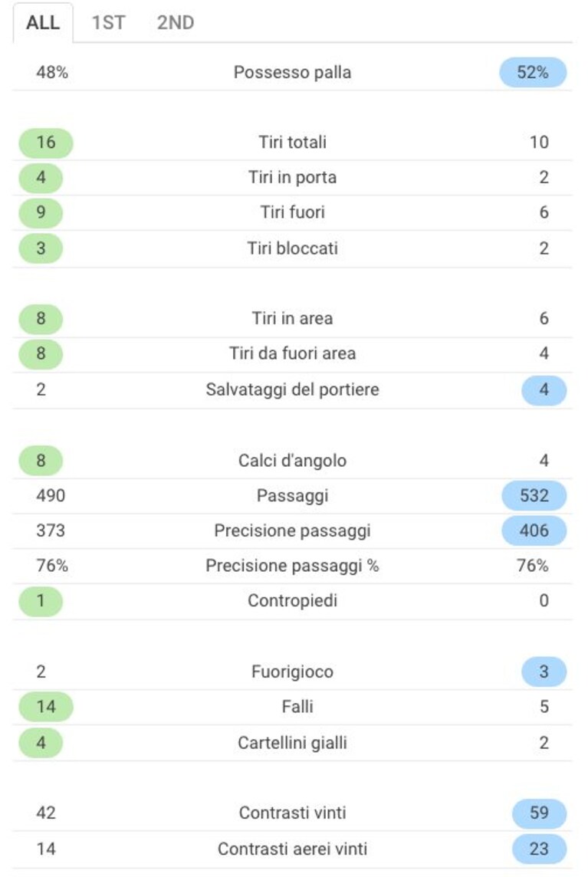Select the green 9 Tiri fuori badge

pyautogui.click(x=41, y=212)
